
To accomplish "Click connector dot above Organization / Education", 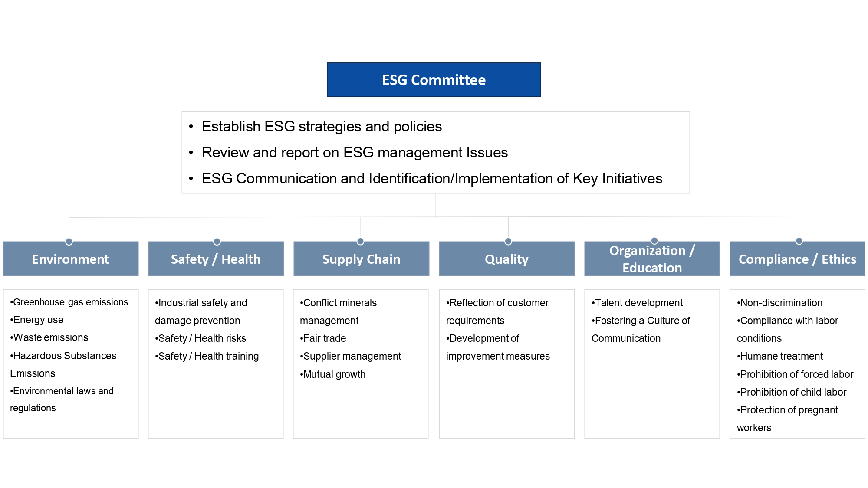I will (654, 241).
